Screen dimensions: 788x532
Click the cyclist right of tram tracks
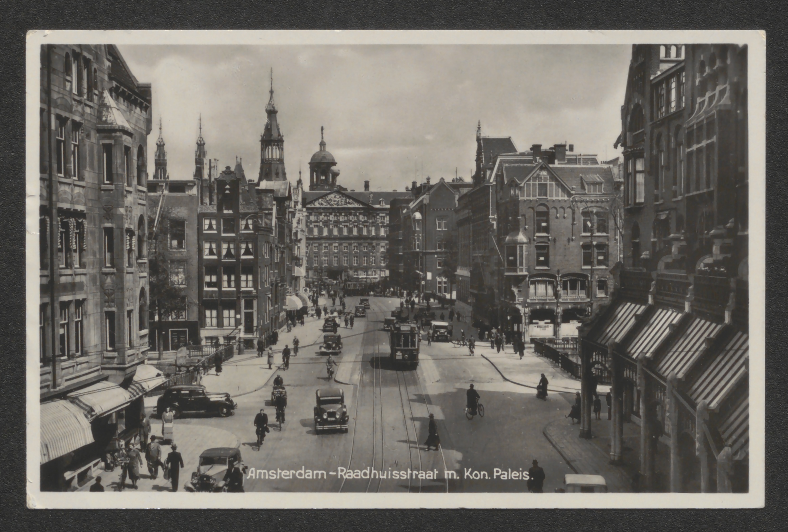(474, 402)
